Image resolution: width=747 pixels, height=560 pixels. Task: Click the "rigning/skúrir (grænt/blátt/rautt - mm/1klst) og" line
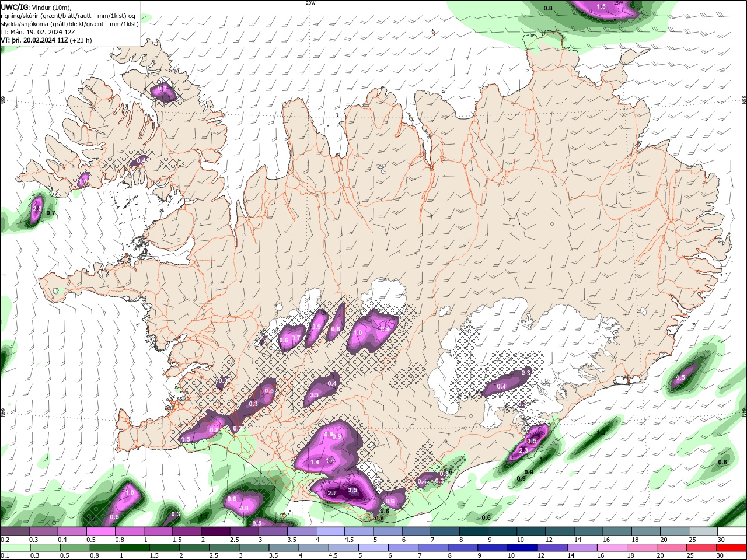coord(68,16)
